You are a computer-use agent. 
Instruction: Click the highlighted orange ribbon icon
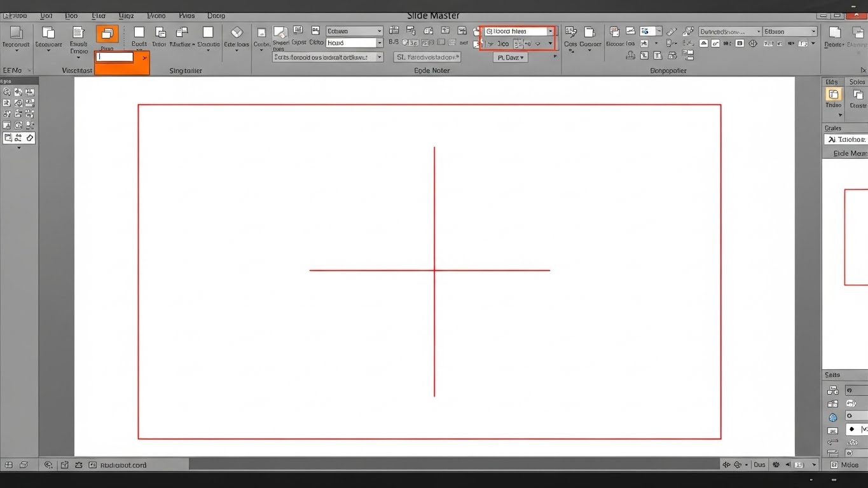point(107,34)
